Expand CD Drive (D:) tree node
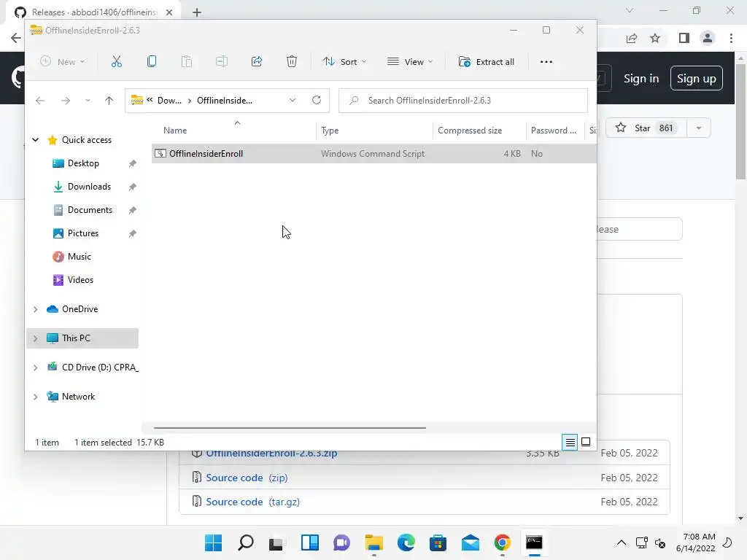 point(35,367)
